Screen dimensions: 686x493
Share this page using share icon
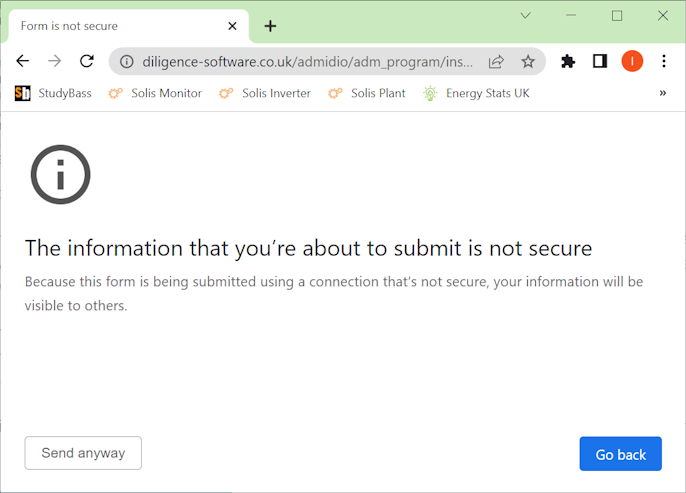click(x=496, y=61)
